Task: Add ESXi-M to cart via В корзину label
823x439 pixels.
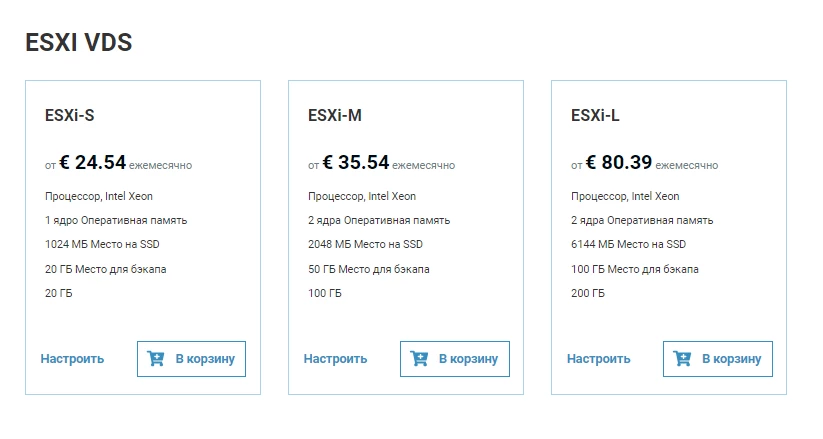Action: click(x=468, y=359)
